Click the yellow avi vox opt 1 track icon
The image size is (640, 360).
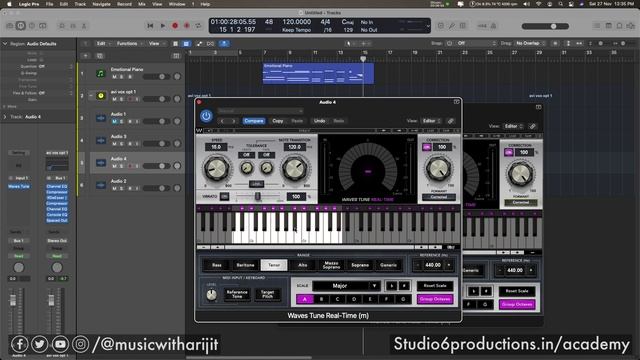100,96
